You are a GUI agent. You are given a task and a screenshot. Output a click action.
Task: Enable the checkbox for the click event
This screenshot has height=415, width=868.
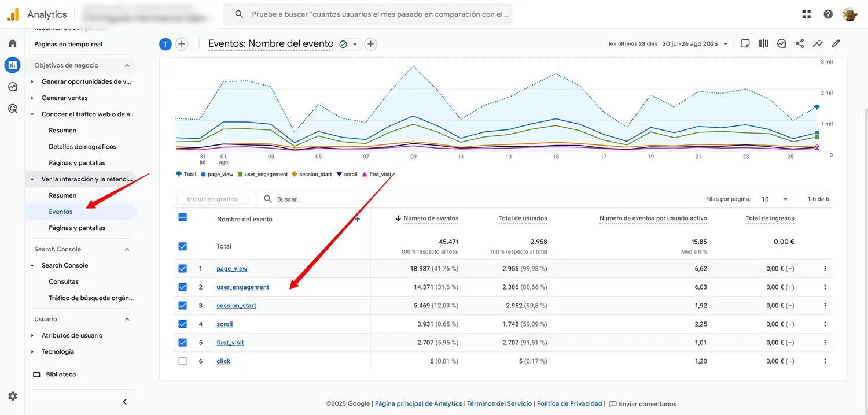pos(182,361)
